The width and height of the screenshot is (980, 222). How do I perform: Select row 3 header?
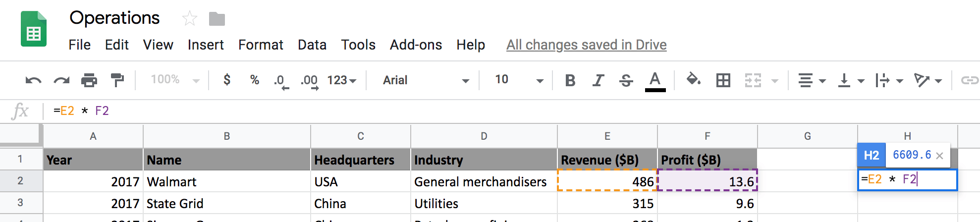[x=20, y=203]
